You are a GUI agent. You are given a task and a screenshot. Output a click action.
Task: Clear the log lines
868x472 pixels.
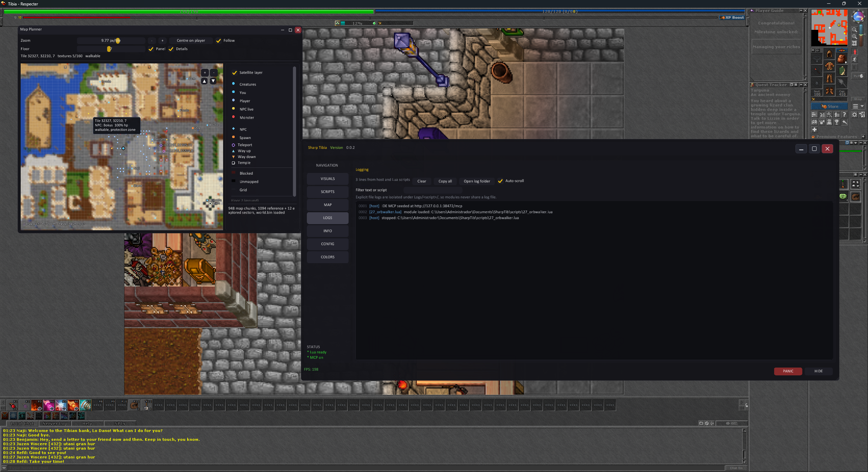[422, 181]
